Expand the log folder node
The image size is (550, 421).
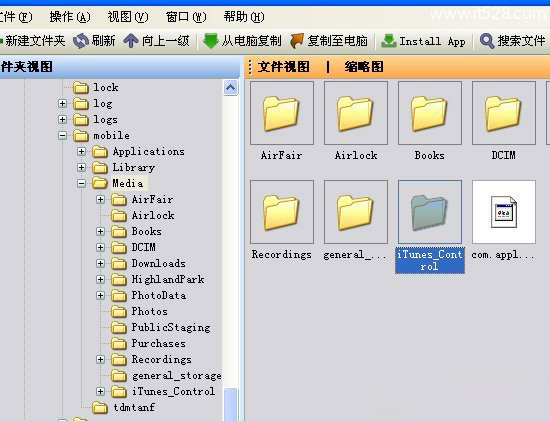(62, 103)
